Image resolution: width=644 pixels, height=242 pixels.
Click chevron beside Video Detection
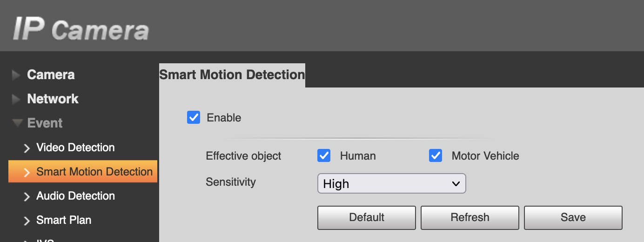tap(27, 148)
